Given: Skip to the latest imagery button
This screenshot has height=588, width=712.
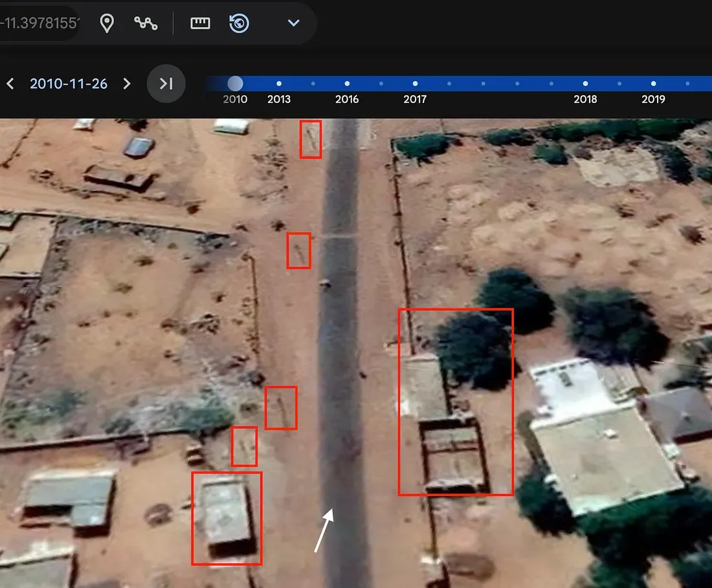Looking at the screenshot, I should [166, 83].
